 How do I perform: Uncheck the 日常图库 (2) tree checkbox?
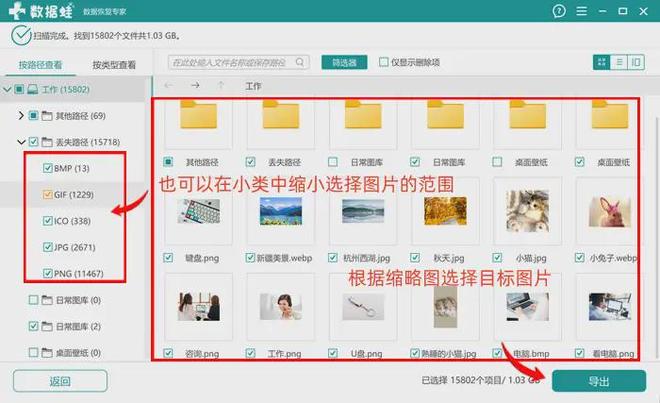point(33,326)
